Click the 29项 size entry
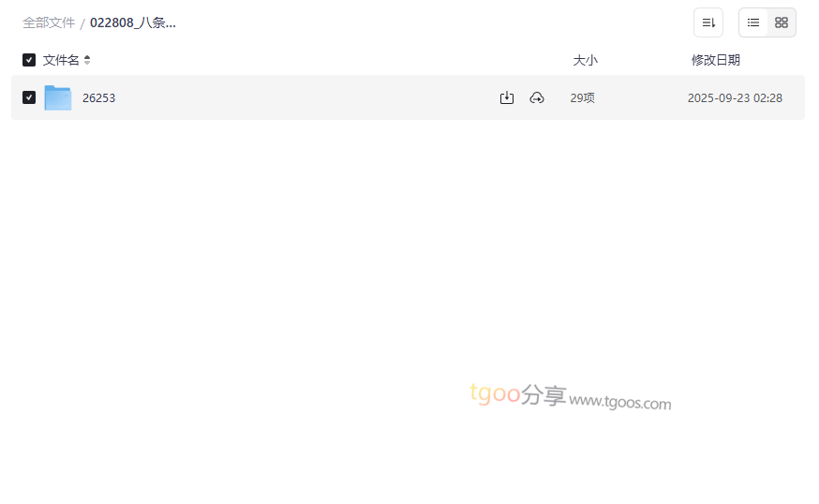Image resolution: width=819 pixels, height=504 pixels. [582, 98]
